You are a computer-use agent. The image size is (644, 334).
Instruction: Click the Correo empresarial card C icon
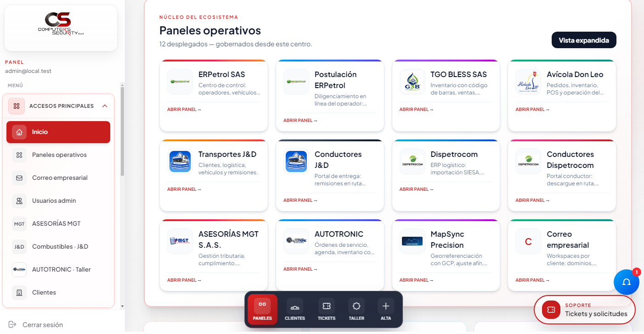528,241
